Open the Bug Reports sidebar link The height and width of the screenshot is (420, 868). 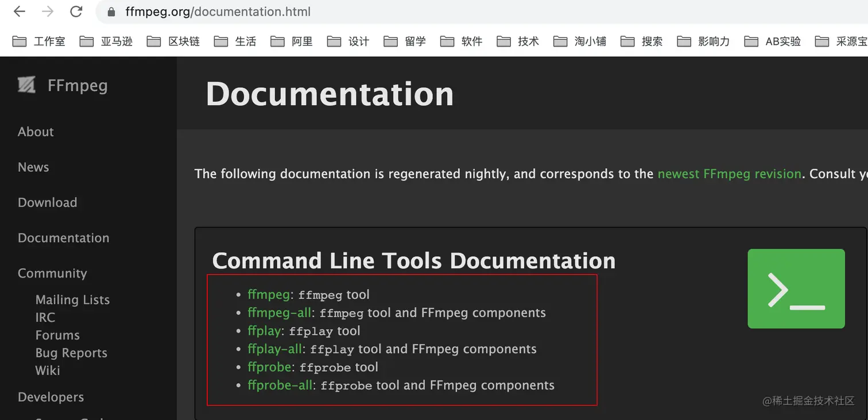click(x=71, y=353)
